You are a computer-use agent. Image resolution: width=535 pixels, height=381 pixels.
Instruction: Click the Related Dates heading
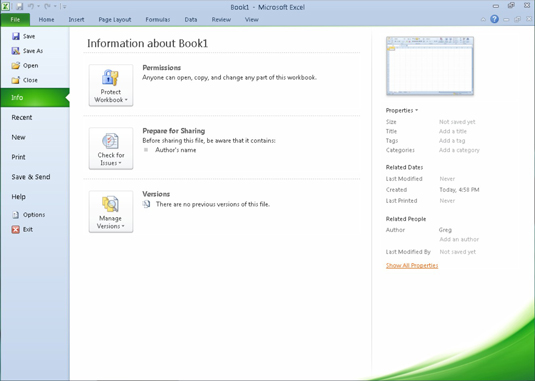(x=404, y=167)
